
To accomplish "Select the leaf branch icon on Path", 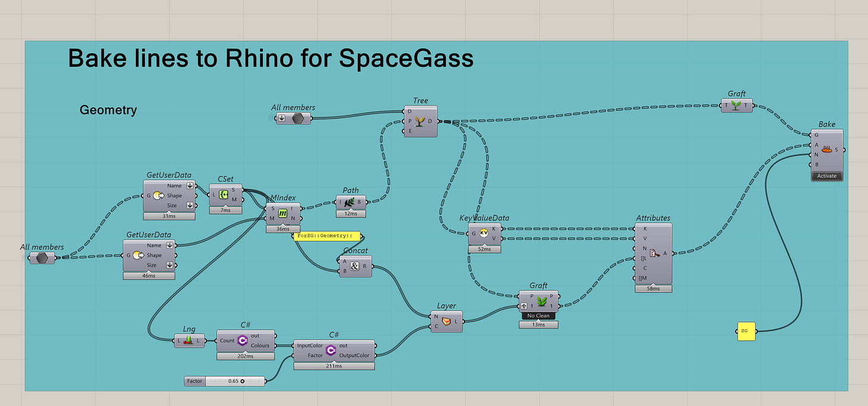I will pos(351,202).
